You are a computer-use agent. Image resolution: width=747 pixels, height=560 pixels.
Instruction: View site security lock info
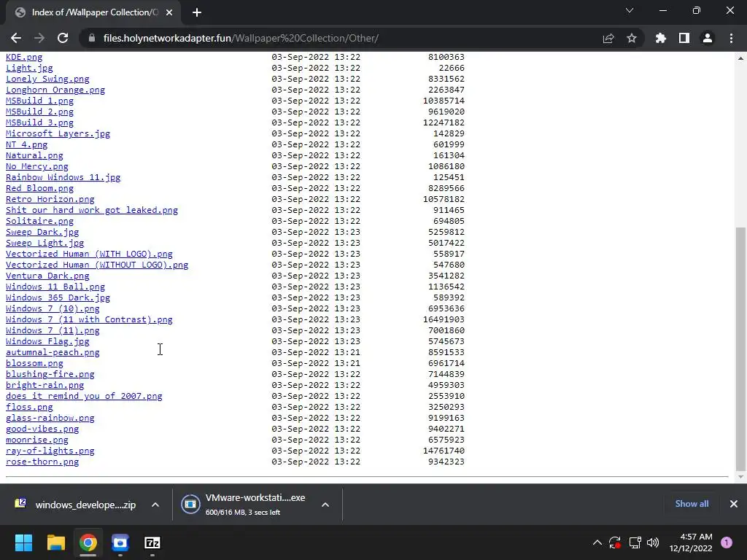click(x=92, y=38)
